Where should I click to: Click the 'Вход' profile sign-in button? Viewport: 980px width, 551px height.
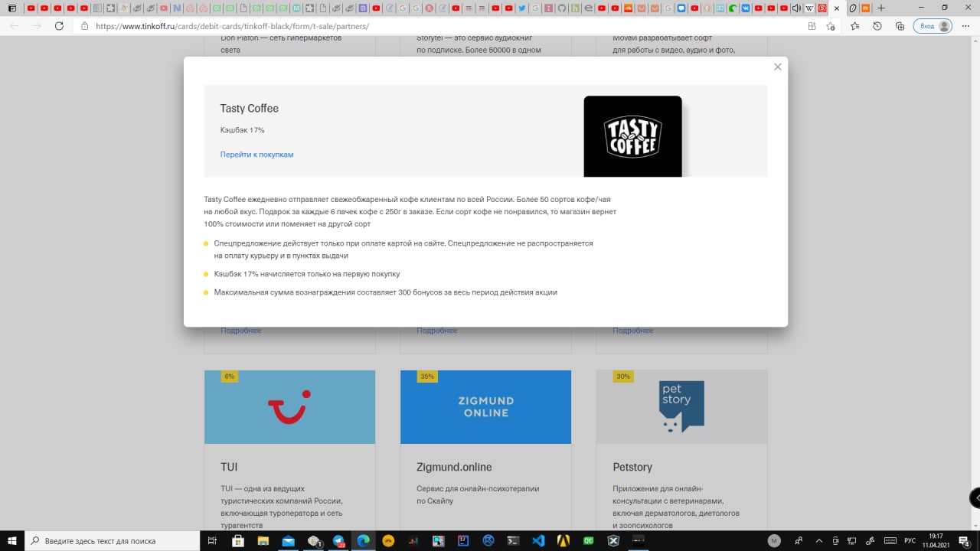coord(933,26)
